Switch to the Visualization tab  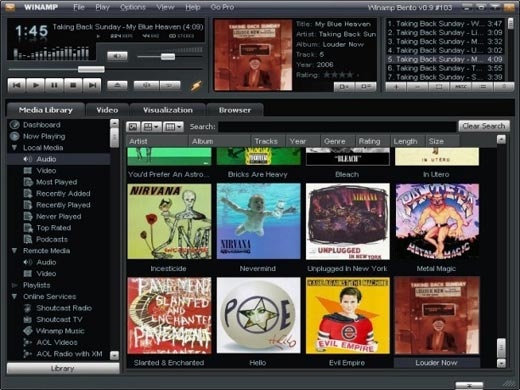(168, 110)
